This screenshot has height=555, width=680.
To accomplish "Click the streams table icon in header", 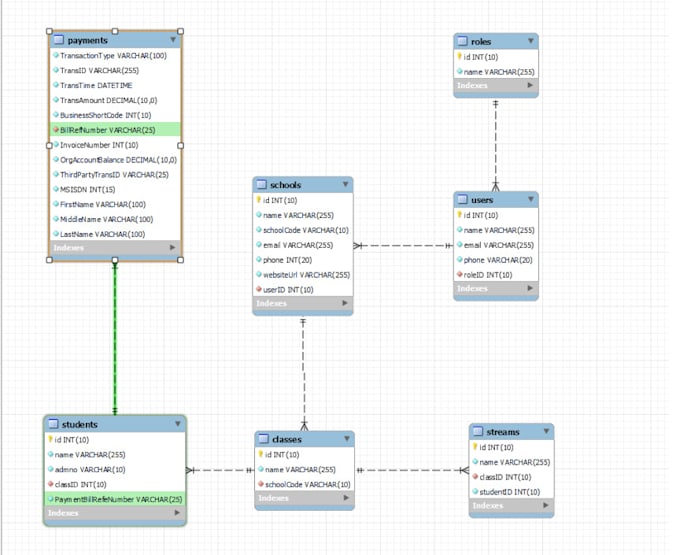I will [x=478, y=431].
